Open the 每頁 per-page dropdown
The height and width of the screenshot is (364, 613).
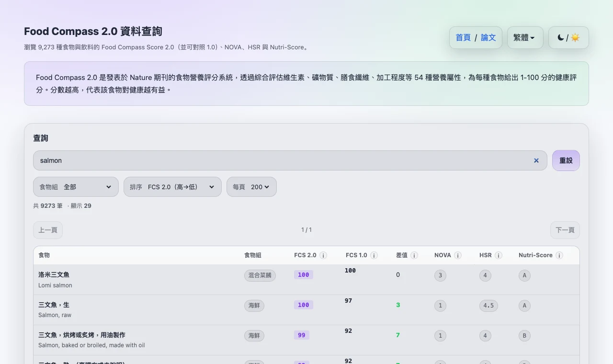[251, 187]
